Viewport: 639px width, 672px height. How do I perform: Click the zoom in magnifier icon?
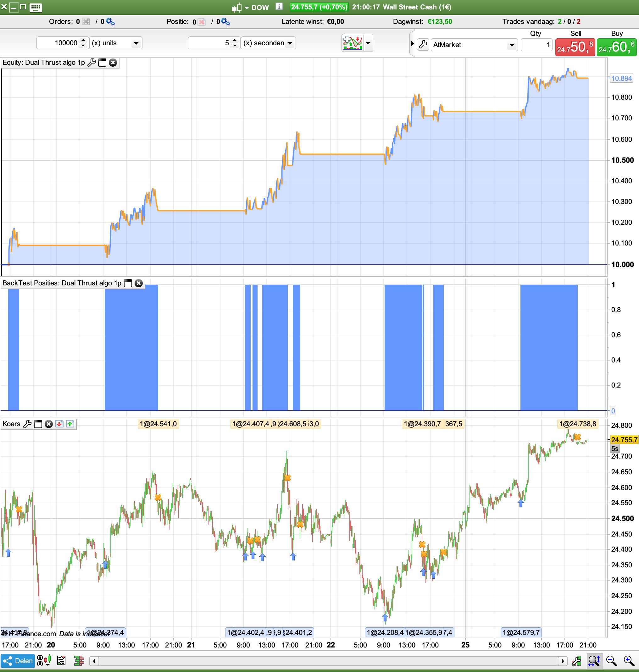(629, 661)
